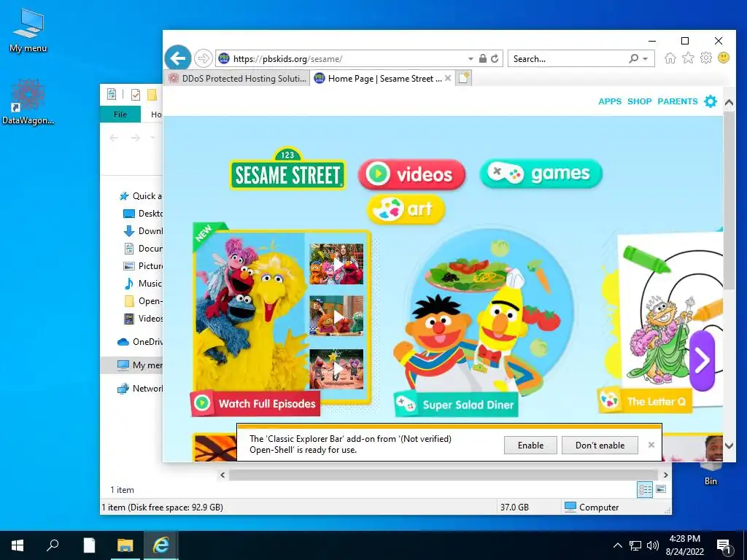
Task: Click Explorer horizontal scrollbar right arrow
Action: tap(665, 475)
